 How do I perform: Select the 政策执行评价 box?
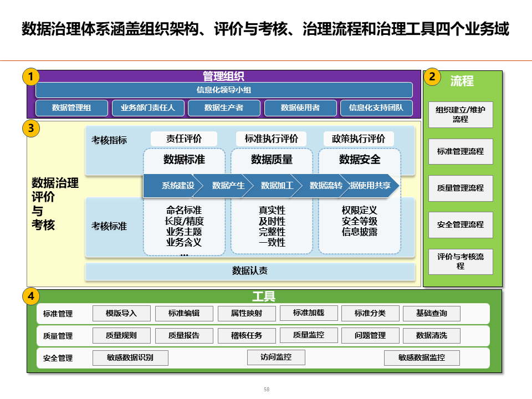click(x=359, y=139)
